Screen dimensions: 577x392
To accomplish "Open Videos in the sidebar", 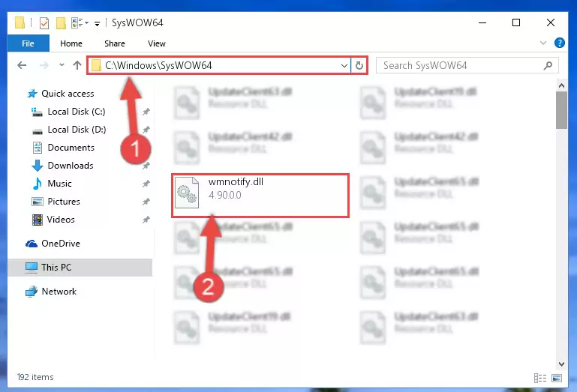I will (x=61, y=220).
